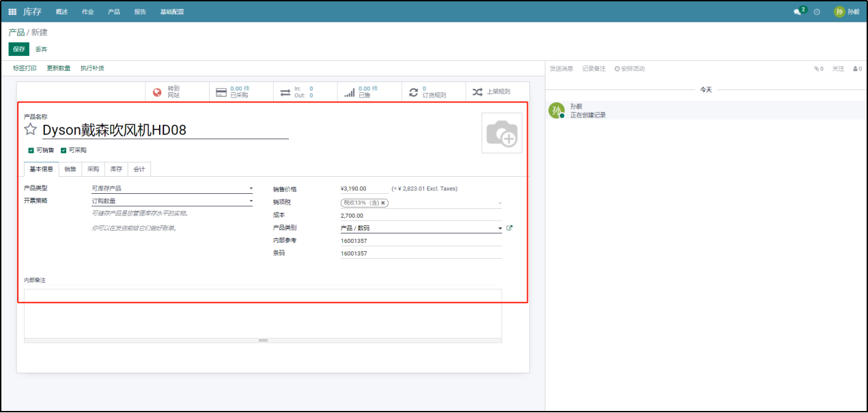Open the 订货规则 reordering rules stat button
The image size is (868, 413).
point(434,91)
